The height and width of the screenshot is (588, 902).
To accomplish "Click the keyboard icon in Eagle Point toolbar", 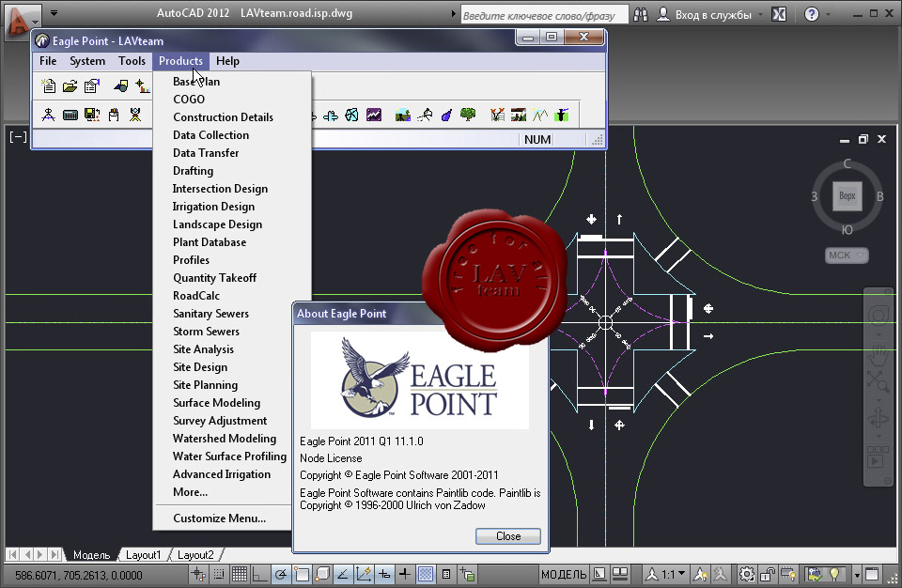I will 70,116.
